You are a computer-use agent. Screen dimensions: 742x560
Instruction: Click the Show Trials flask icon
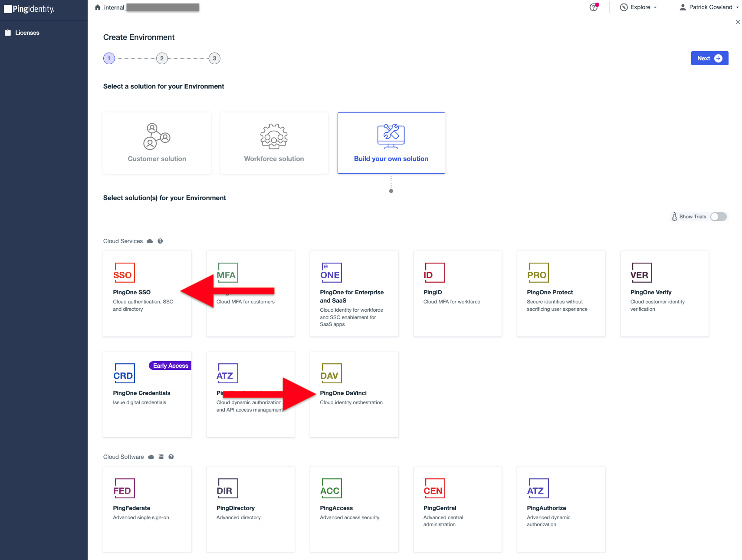pos(674,217)
